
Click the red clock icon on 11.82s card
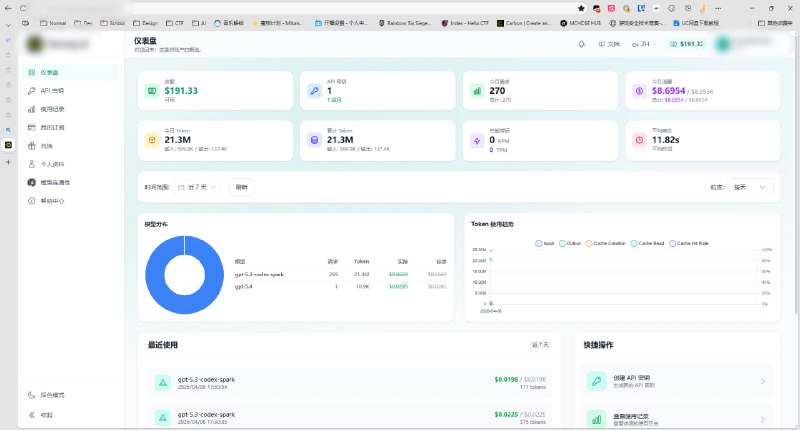(x=639, y=140)
